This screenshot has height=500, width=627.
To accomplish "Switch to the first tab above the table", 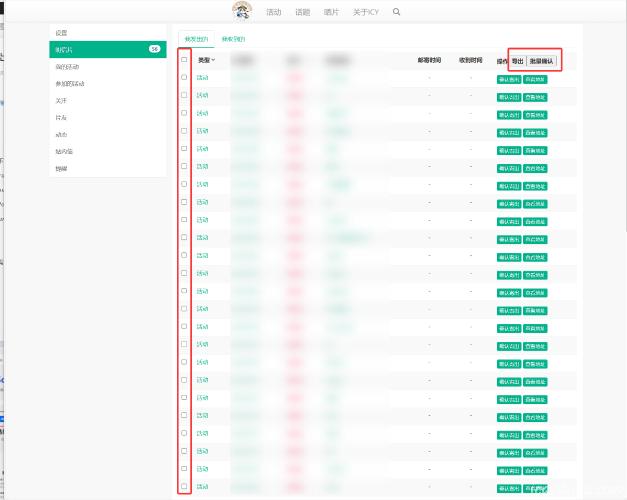I will (x=197, y=39).
